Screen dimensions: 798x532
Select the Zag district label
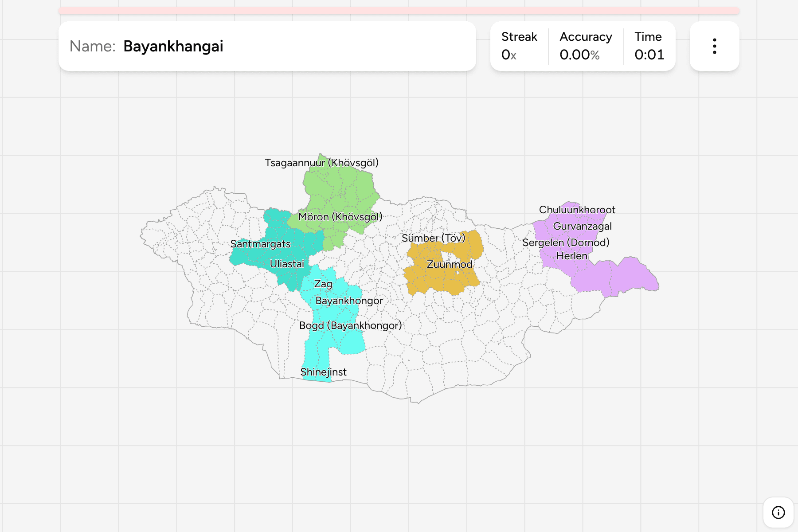pyautogui.click(x=323, y=284)
